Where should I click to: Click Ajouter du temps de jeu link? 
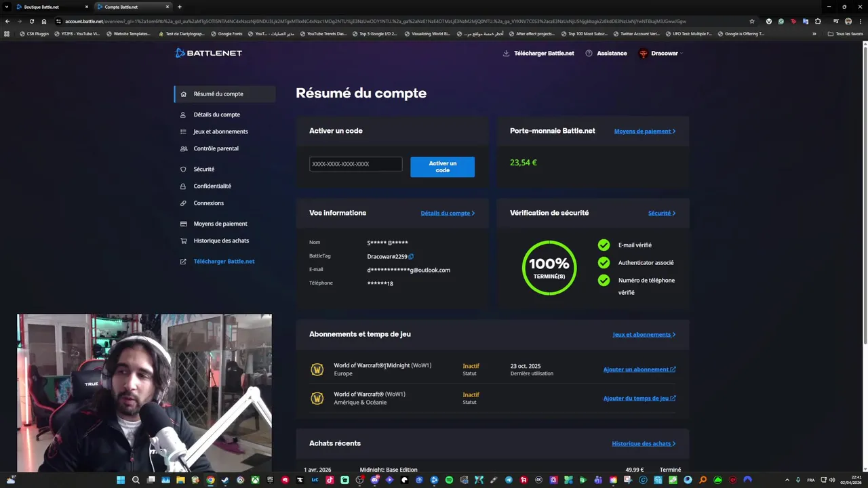(x=639, y=399)
